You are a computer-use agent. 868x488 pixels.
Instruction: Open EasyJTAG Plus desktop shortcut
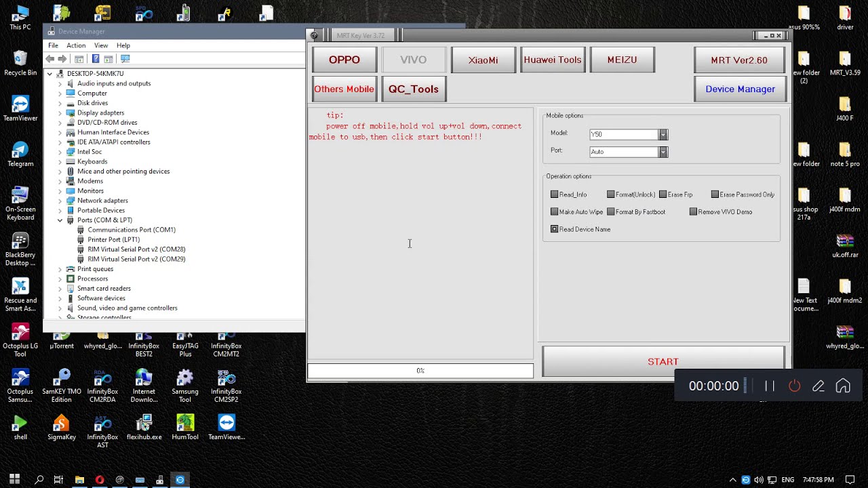[x=185, y=344]
